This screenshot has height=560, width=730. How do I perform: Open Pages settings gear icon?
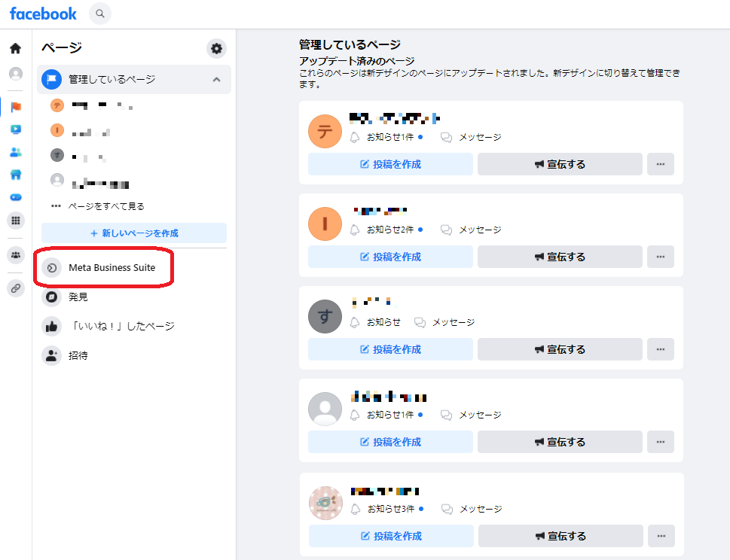pos(217,49)
